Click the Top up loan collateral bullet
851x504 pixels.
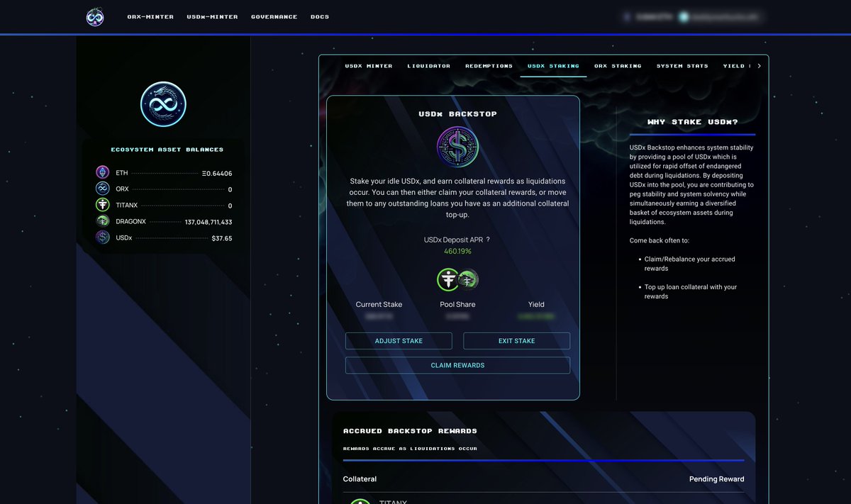click(x=690, y=291)
